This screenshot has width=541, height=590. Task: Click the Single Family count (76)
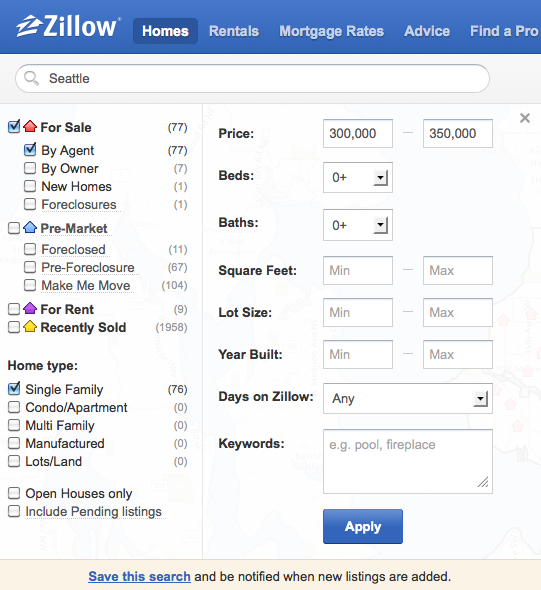point(177,389)
